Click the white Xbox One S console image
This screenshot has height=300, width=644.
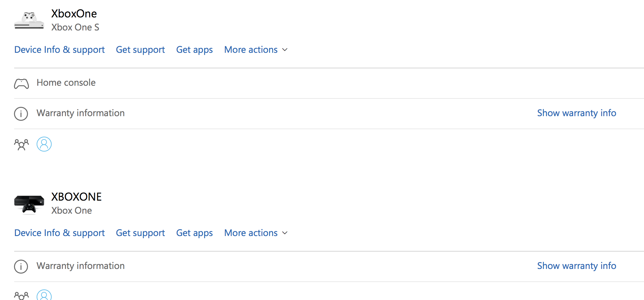click(29, 20)
